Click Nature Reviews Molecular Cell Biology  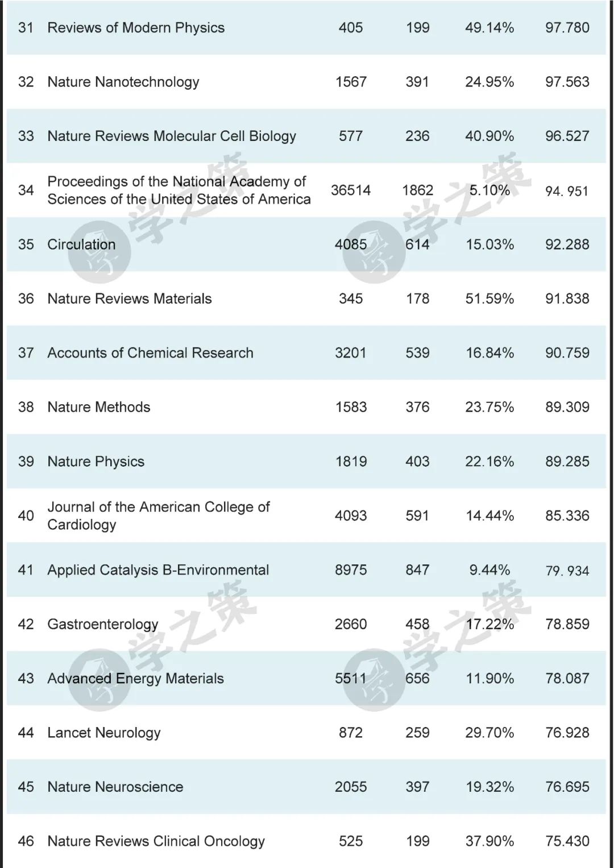[x=172, y=136]
